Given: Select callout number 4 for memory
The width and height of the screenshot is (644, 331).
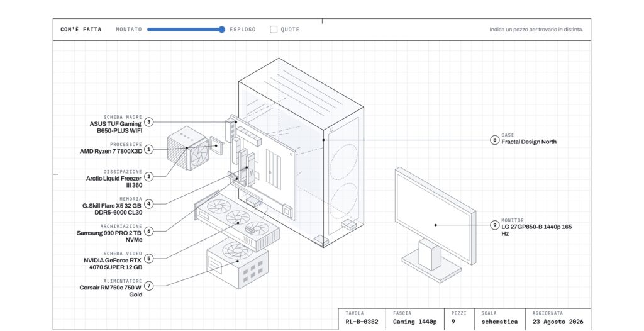Looking at the screenshot, I should click(x=148, y=204).
